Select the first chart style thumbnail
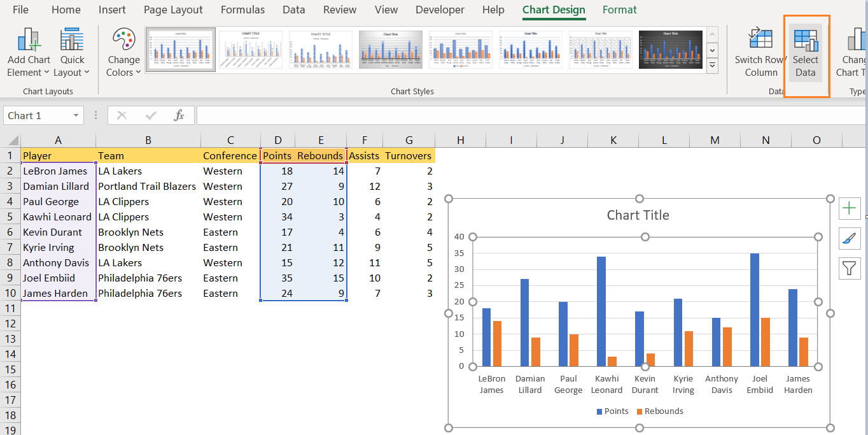This screenshot has width=868, height=435. [181, 49]
